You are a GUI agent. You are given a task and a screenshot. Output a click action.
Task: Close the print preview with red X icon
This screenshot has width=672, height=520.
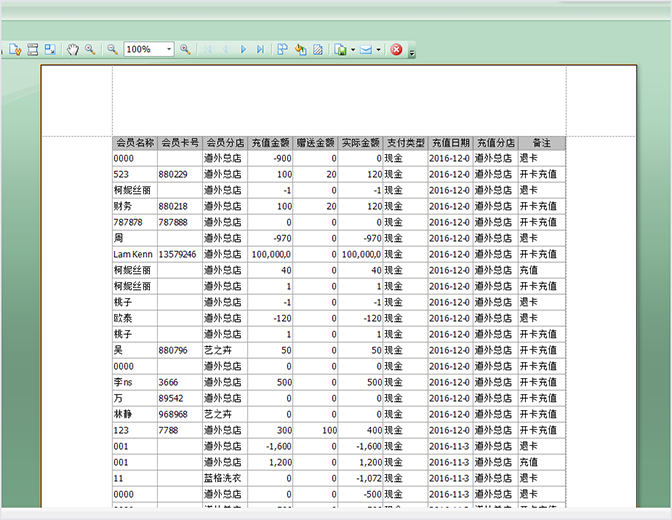pyautogui.click(x=397, y=49)
